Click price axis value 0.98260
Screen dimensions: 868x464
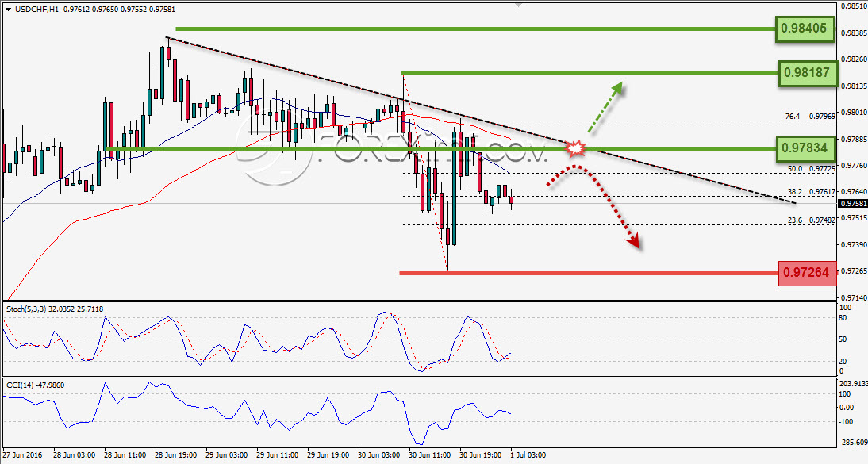pyautogui.click(x=854, y=59)
